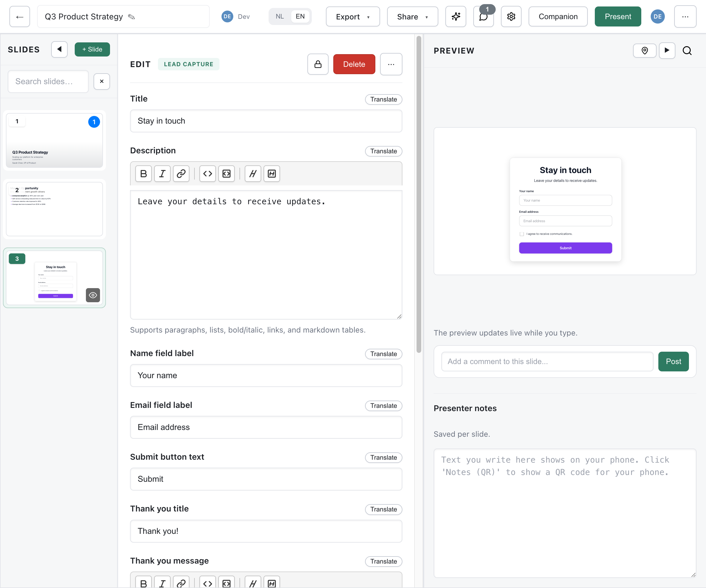The width and height of the screenshot is (706, 588).
Task: Click Your name field in preview form
Action: coord(565,200)
